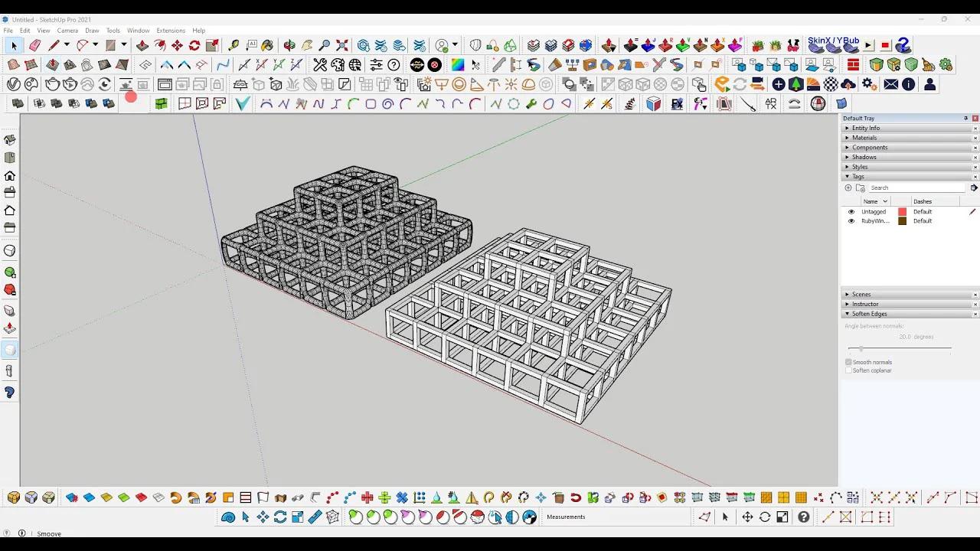980x551 pixels.
Task: Click the Add Tag plus icon in Tags panel
Action: click(x=848, y=187)
